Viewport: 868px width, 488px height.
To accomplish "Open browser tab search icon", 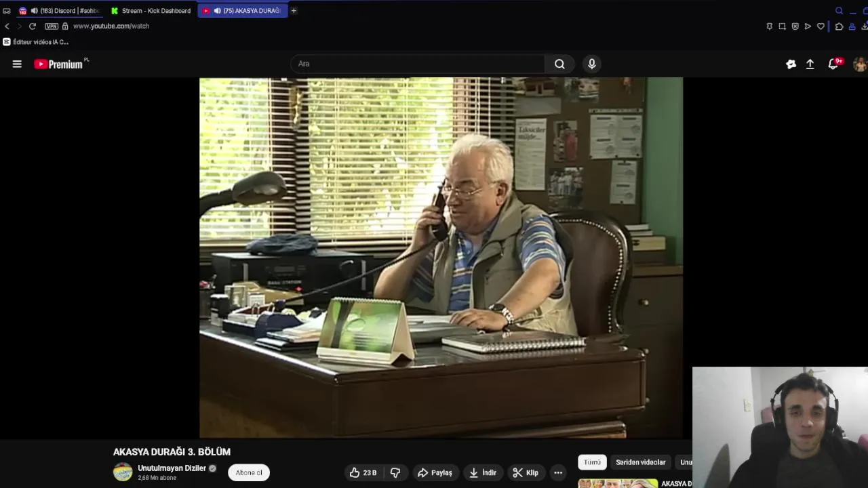I will point(839,11).
